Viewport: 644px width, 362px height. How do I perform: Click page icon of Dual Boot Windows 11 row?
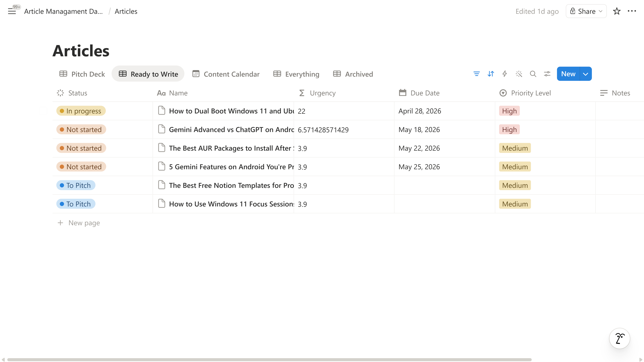(x=162, y=110)
